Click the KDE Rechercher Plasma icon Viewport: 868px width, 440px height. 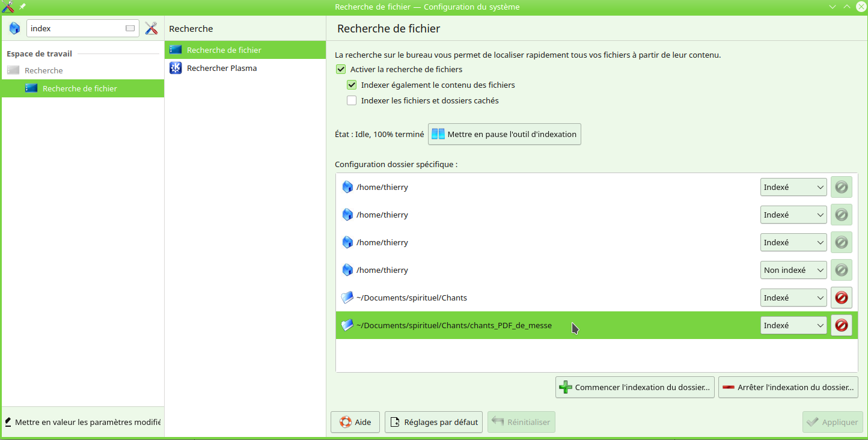click(x=176, y=68)
